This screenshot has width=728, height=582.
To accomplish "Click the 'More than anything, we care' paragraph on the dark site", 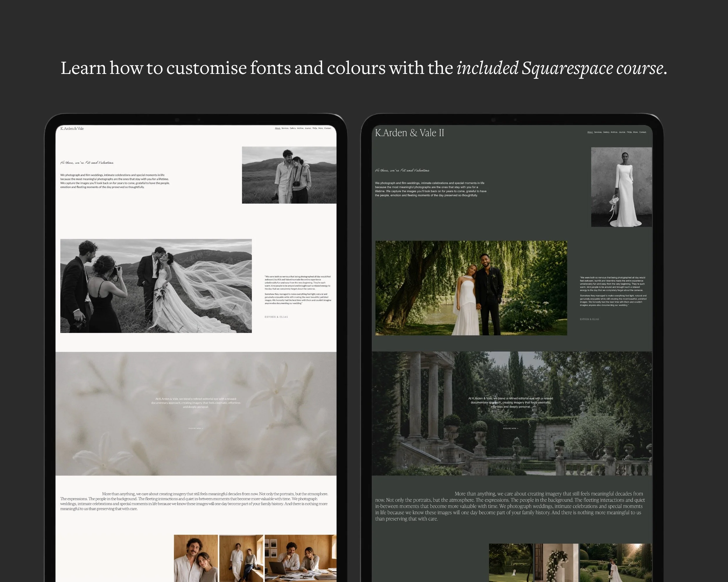I will pos(510,506).
